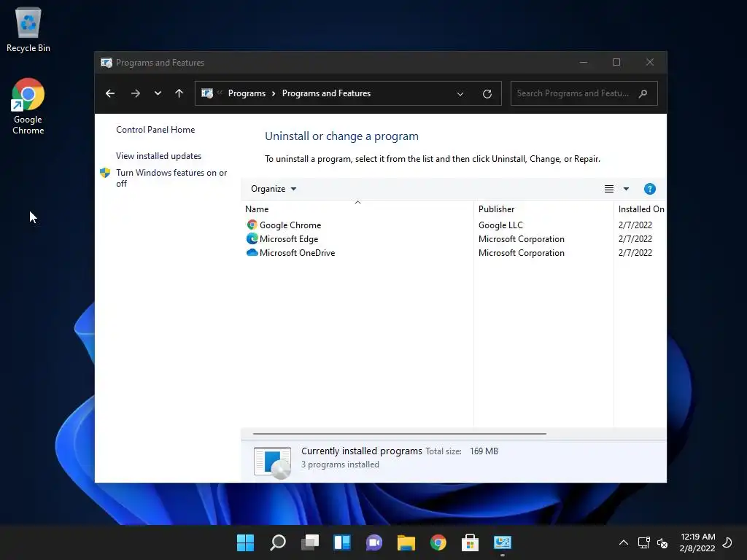Click Microsoft Corporation publisher for Edge
Image resolution: width=747 pixels, height=560 pixels.
point(521,239)
